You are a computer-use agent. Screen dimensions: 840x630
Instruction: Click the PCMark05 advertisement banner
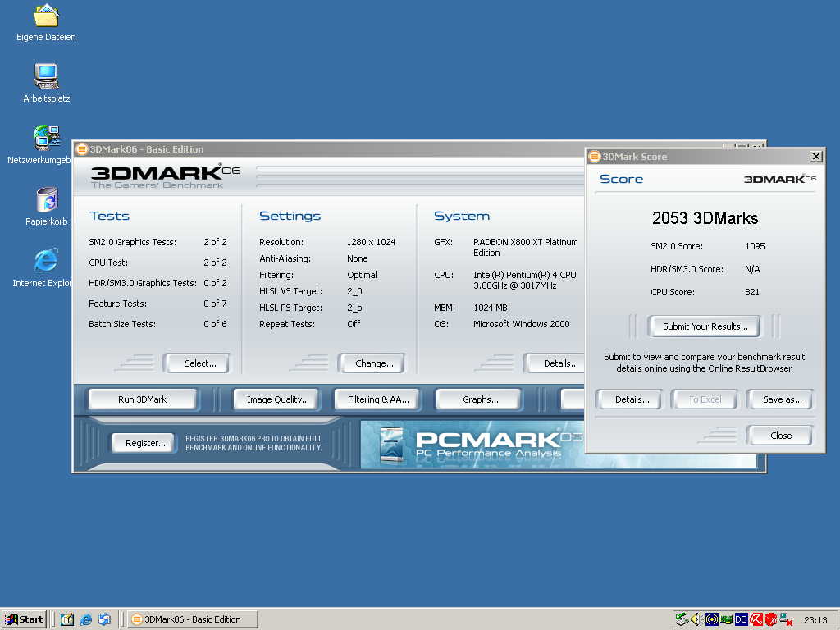pyautogui.click(x=558, y=445)
